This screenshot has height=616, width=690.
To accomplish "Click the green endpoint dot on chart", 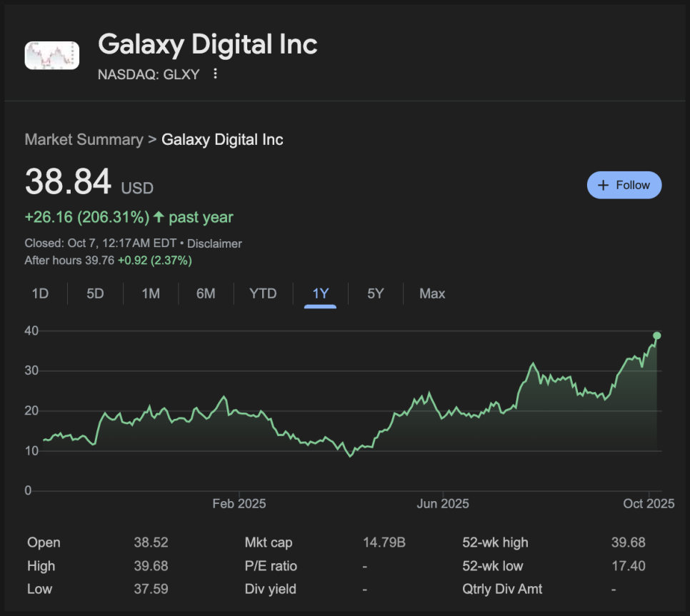I will pos(656,335).
